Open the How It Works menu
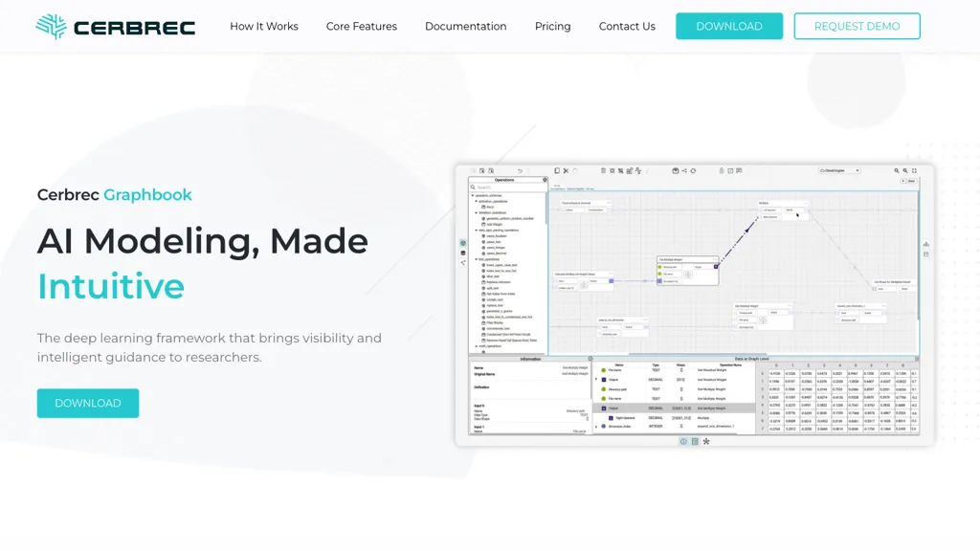 [264, 27]
